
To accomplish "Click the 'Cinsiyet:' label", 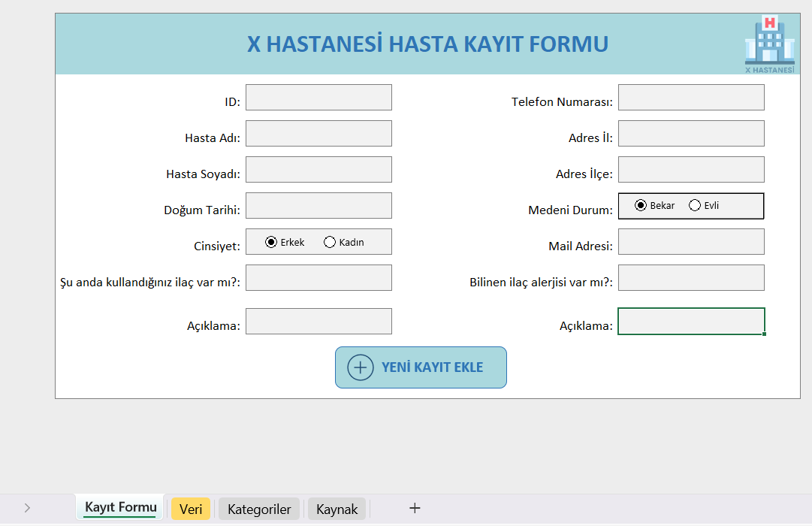I will 217,246.
